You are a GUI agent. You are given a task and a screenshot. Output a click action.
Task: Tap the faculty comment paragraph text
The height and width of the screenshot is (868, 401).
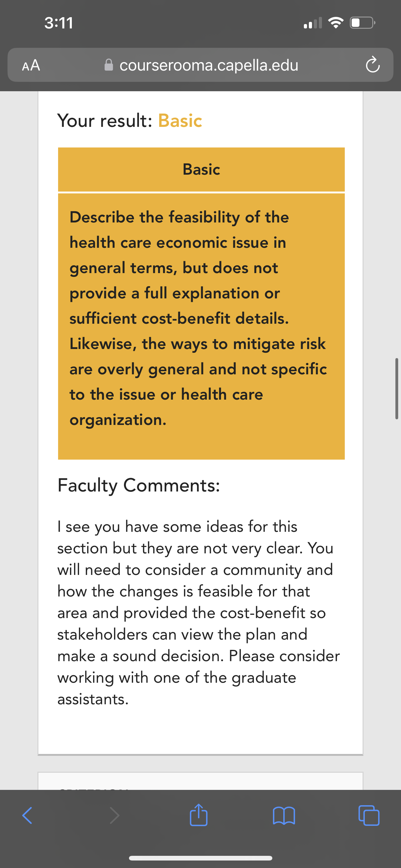(199, 613)
